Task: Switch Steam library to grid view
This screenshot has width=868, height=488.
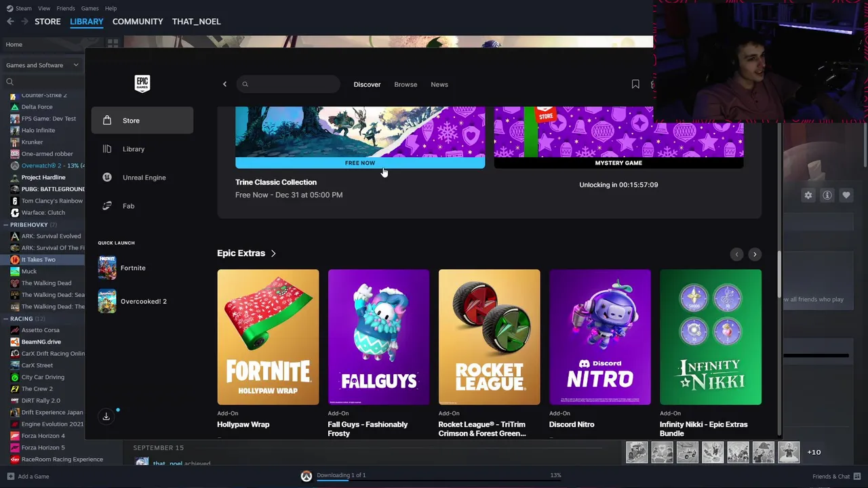Action: pyautogui.click(x=113, y=43)
